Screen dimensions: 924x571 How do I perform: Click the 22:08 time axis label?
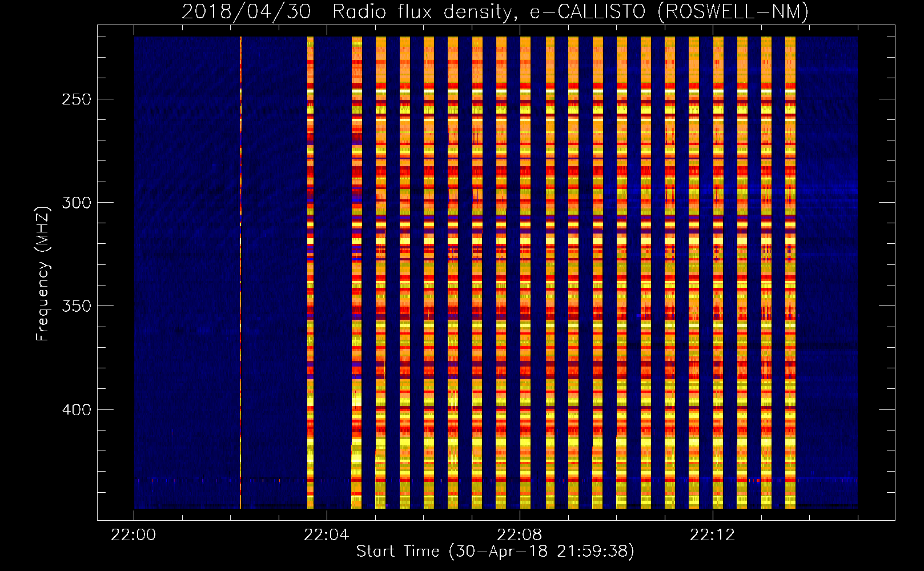click(x=520, y=535)
